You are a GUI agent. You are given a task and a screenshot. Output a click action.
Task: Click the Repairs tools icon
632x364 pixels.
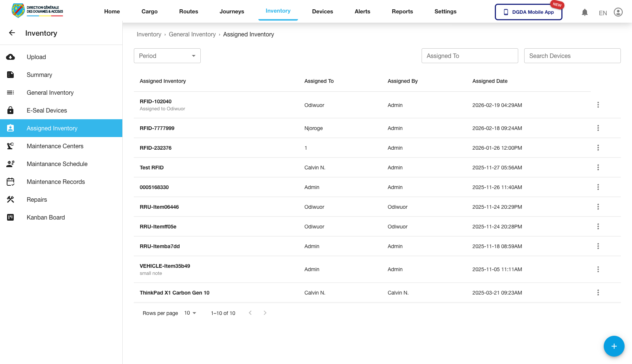tap(10, 199)
